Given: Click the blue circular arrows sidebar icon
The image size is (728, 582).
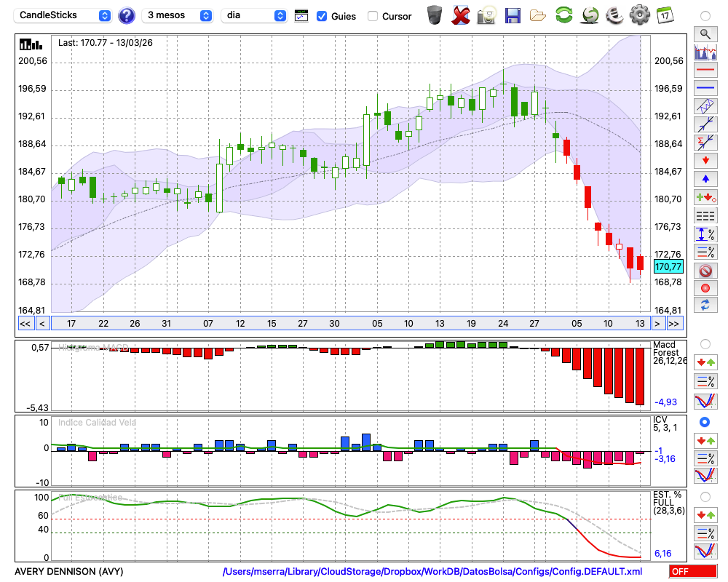Looking at the screenshot, I should coord(705,306).
